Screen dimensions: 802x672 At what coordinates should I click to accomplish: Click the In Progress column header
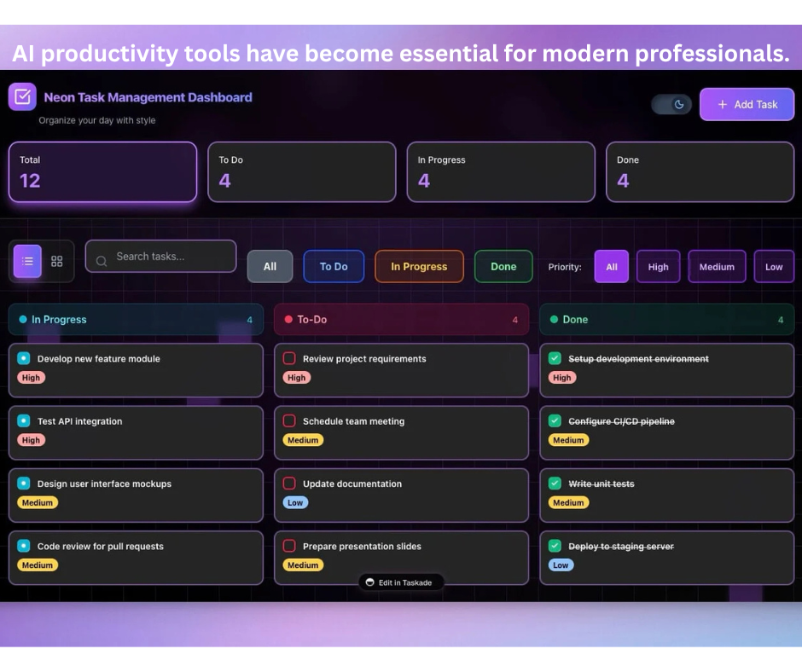tap(136, 320)
